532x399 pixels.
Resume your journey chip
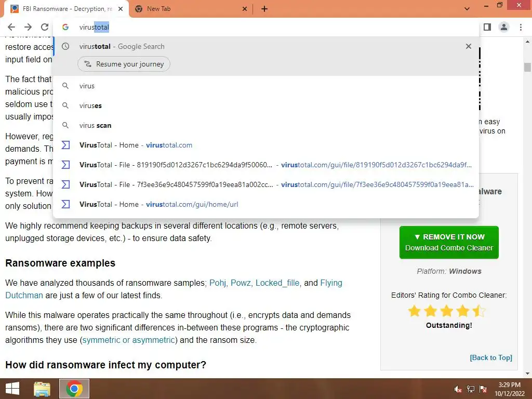(124, 64)
